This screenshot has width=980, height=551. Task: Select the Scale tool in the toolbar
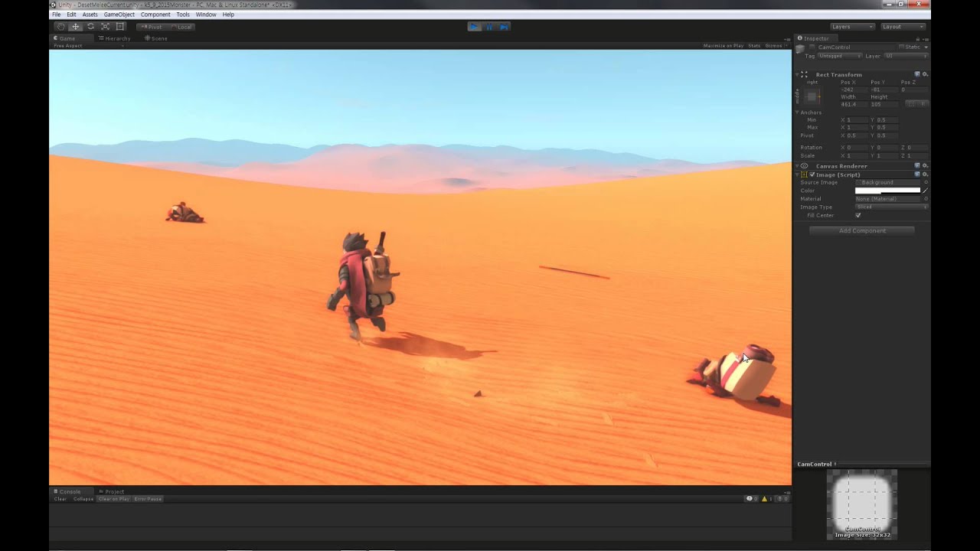[x=105, y=27]
